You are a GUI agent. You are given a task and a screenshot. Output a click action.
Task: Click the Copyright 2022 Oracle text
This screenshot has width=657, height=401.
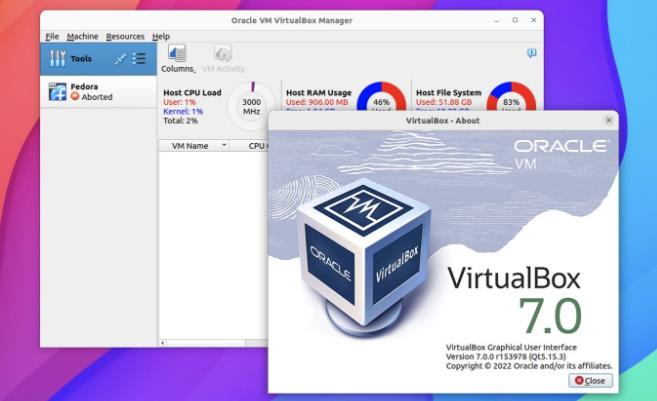[x=529, y=366]
